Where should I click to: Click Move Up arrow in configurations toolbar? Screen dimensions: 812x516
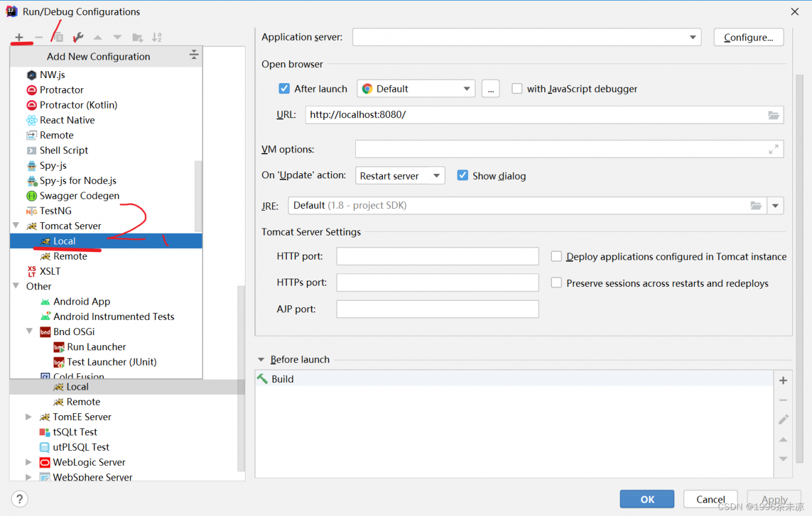pyautogui.click(x=98, y=37)
